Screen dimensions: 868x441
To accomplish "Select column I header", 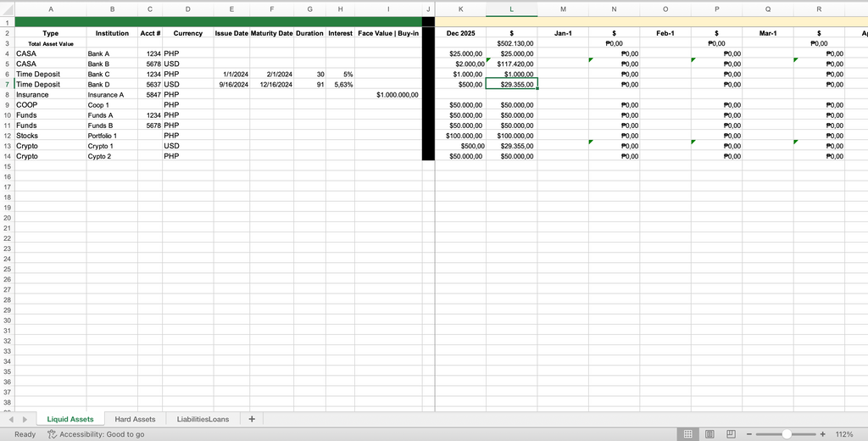I will click(388, 8).
